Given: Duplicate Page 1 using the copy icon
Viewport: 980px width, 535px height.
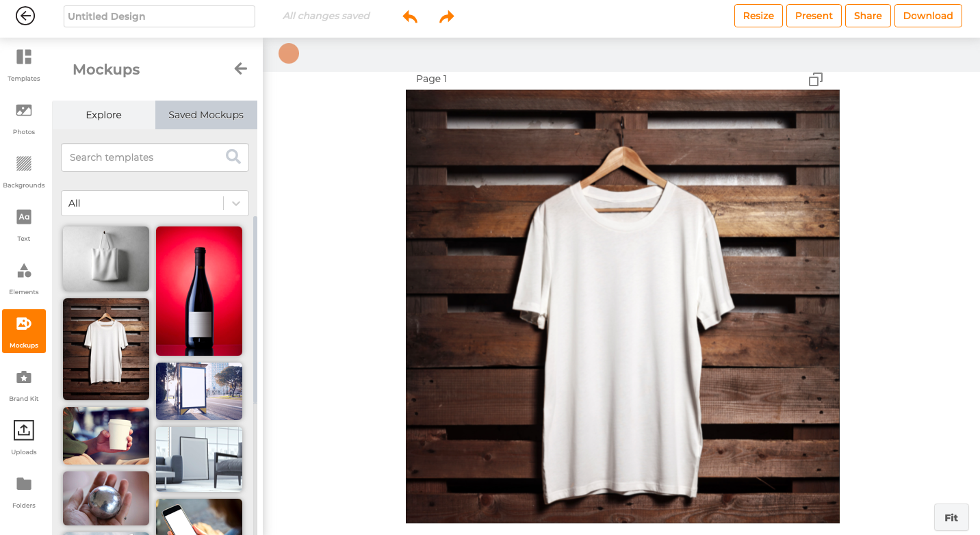Looking at the screenshot, I should pos(815,79).
